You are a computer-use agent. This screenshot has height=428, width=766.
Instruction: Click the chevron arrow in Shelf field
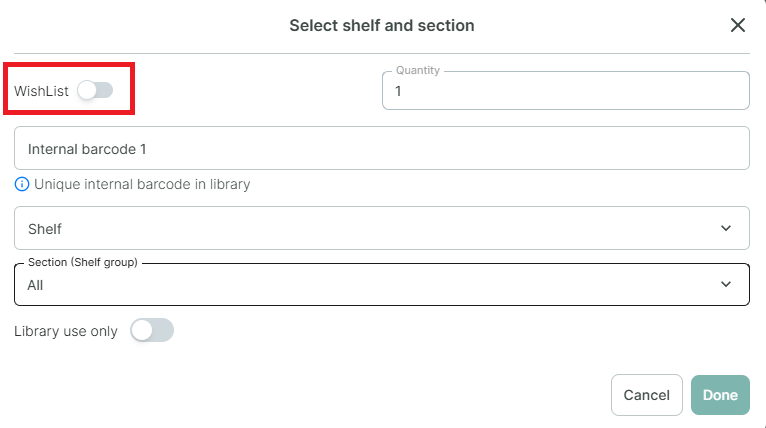[x=726, y=228]
